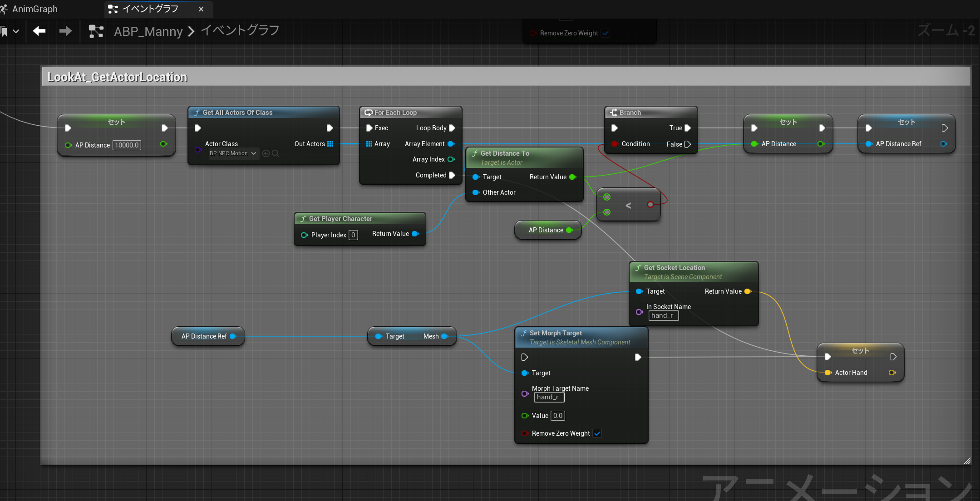Click the False exec pin on Branch
Screen dimensions: 980x501
click(688, 144)
